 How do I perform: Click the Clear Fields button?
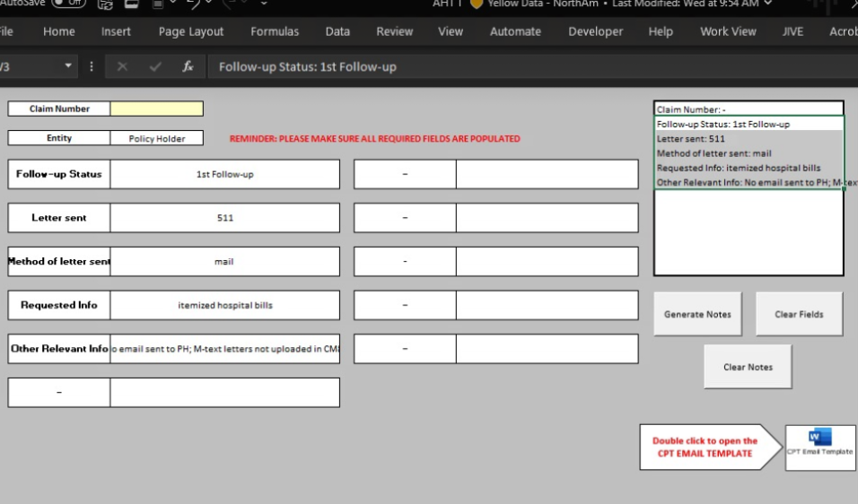tap(799, 314)
